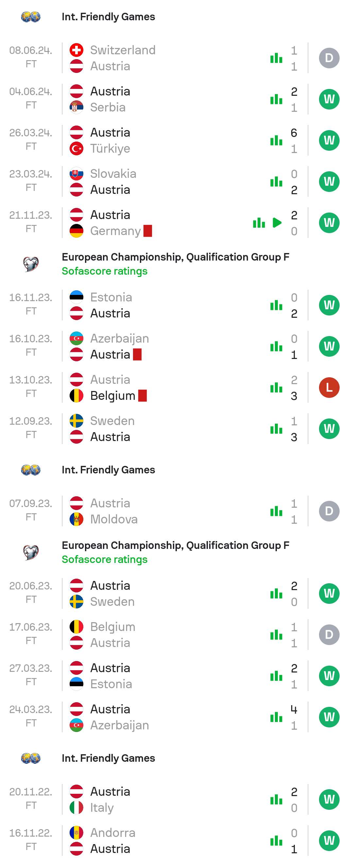Select the loss badge for Austria vs Belgium
This screenshot has height=868, width=353.
(x=329, y=387)
